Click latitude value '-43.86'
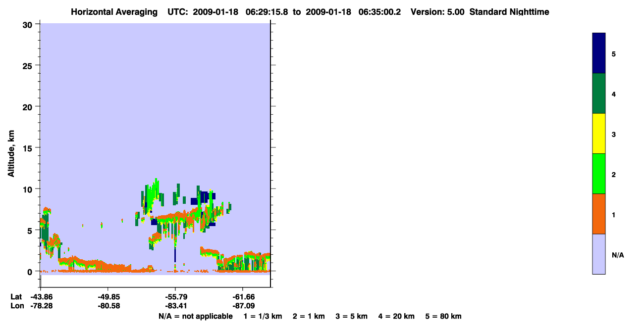The image size is (644, 330). [41, 297]
